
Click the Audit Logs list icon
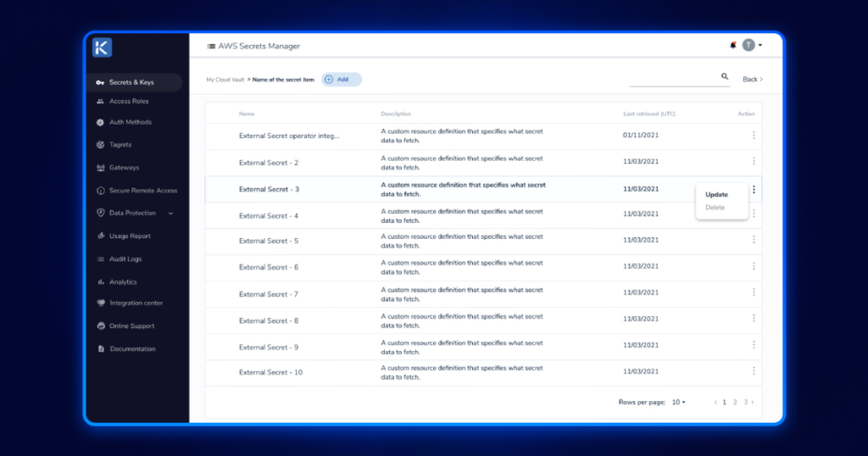coord(100,259)
